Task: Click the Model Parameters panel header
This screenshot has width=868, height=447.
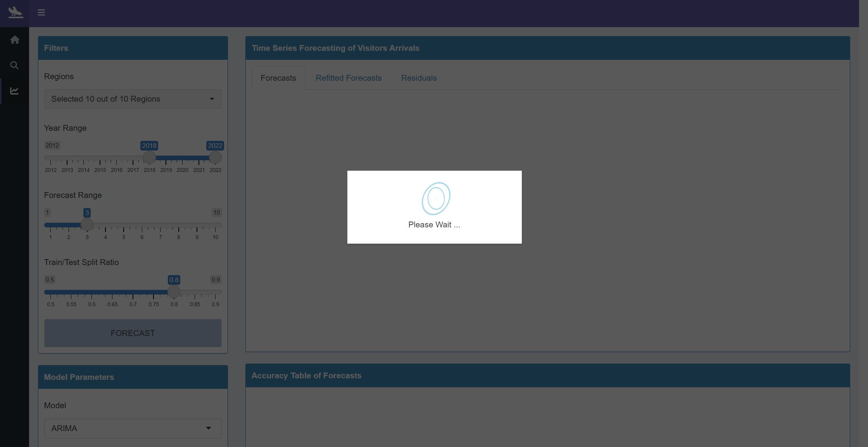Action: tap(133, 377)
